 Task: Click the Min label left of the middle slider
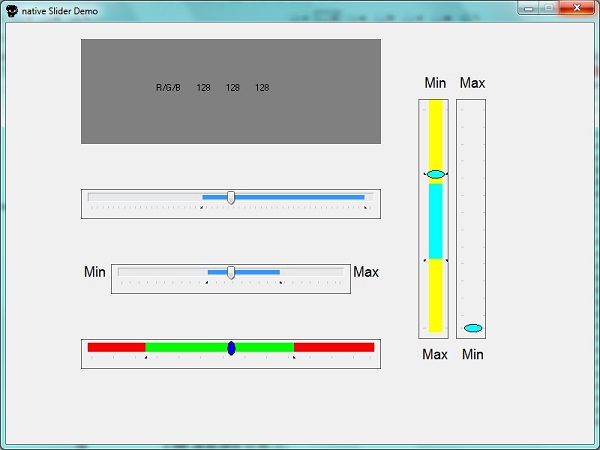(95, 272)
